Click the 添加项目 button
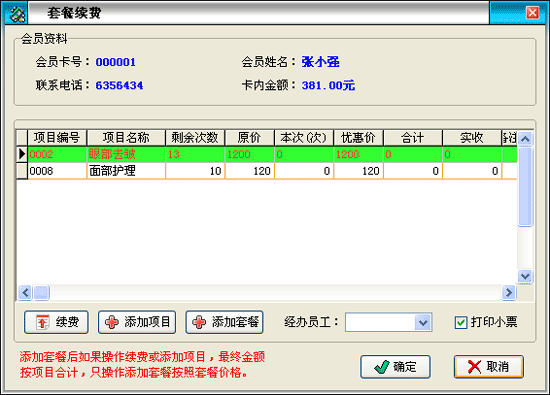550x395 pixels. coord(137,322)
